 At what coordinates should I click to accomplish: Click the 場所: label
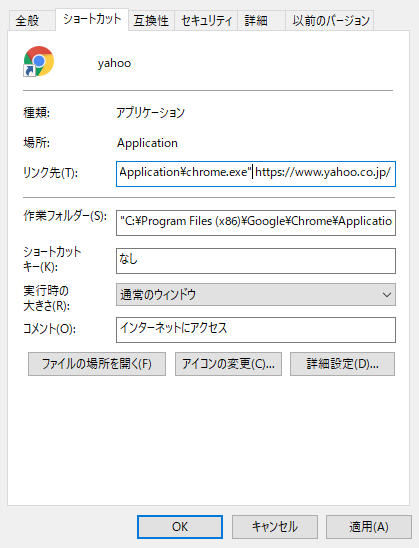(x=37, y=143)
